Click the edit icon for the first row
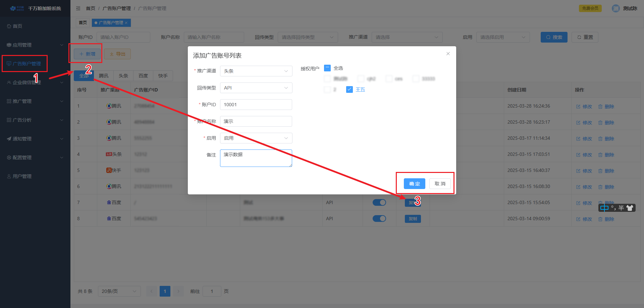Screen dimensions: 644x308 pos(578,107)
